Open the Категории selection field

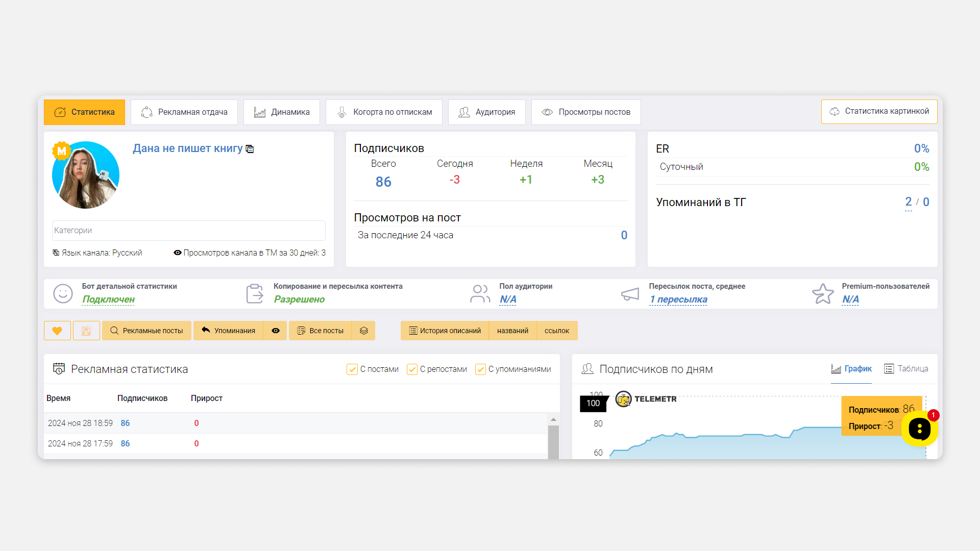pyautogui.click(x=188, y=231)
